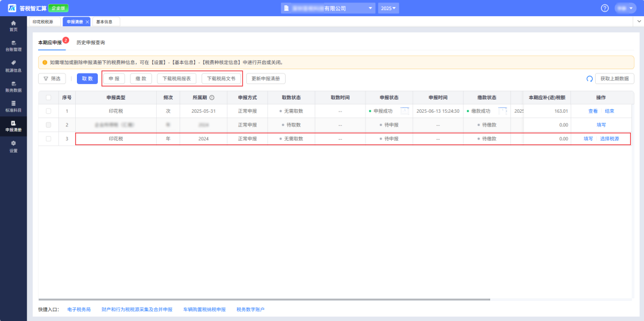Click 填写 link in row 3
The image size is (644, 321).
588,139
